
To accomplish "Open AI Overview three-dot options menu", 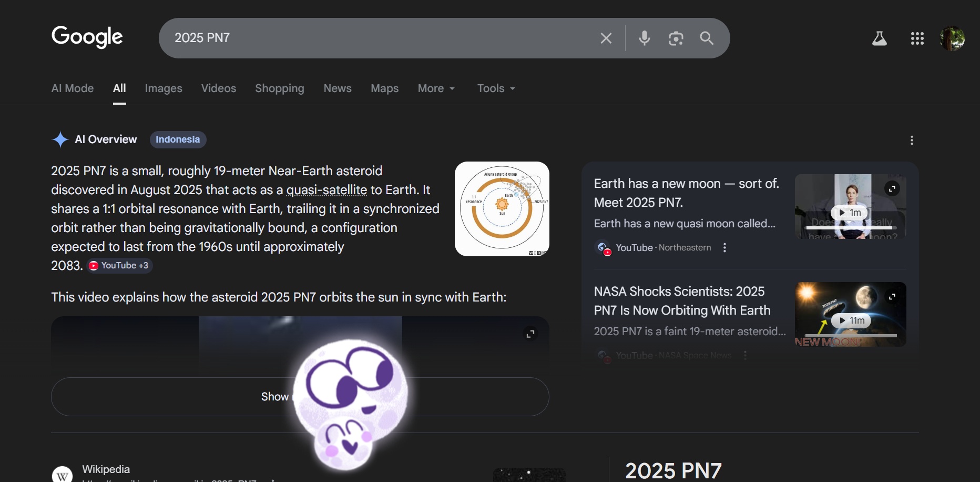I will click(x=912, y=140).
